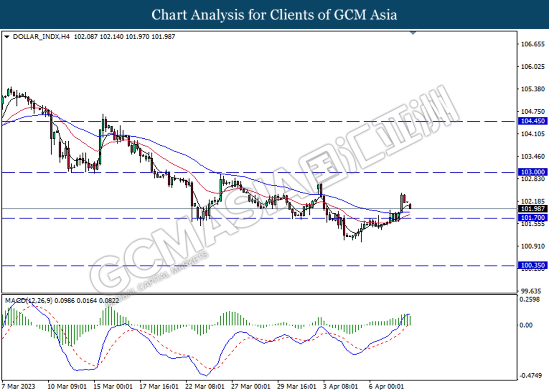Select the 101.700 blue price level tag
This screenshot has width=549, height=392.
coord(533,218)
